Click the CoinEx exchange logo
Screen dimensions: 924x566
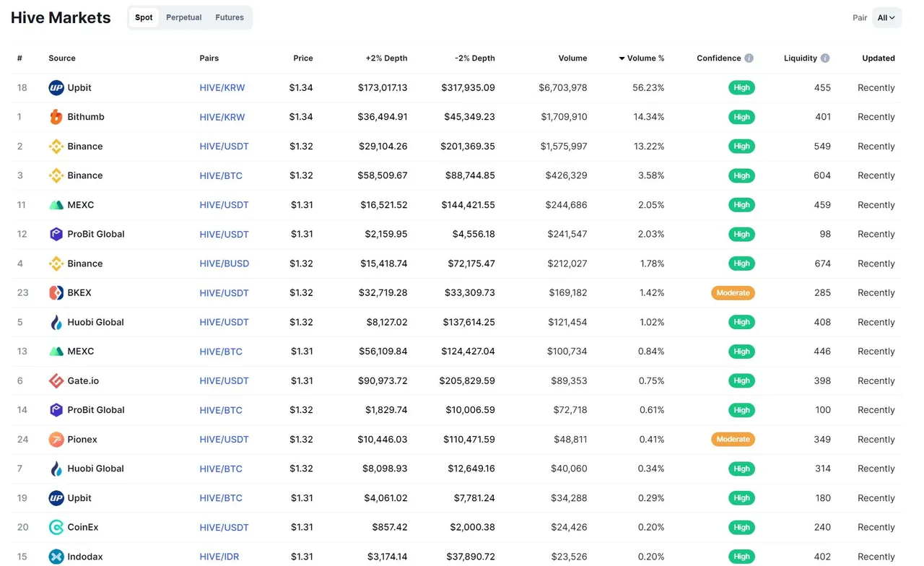[x=56, y=527]
